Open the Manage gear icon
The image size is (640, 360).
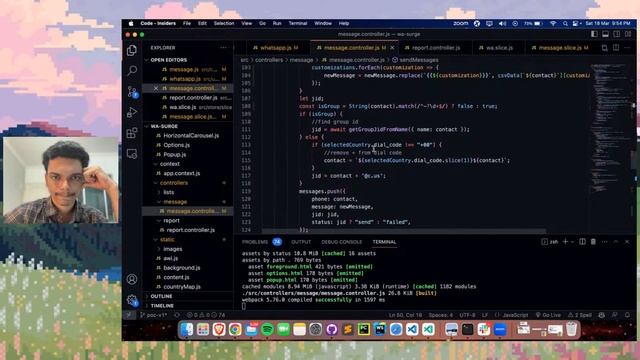point(132,300)
